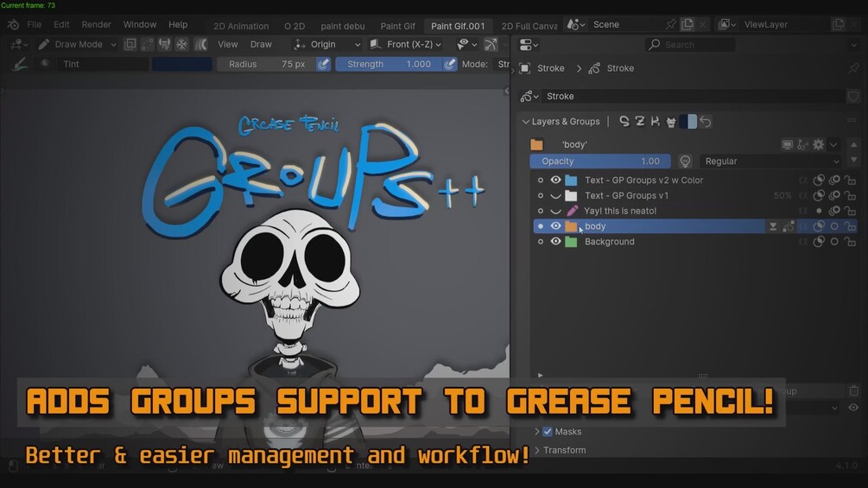Open the viewport Draw menu
The image size is (868, 488).
[x=261, y=44]
